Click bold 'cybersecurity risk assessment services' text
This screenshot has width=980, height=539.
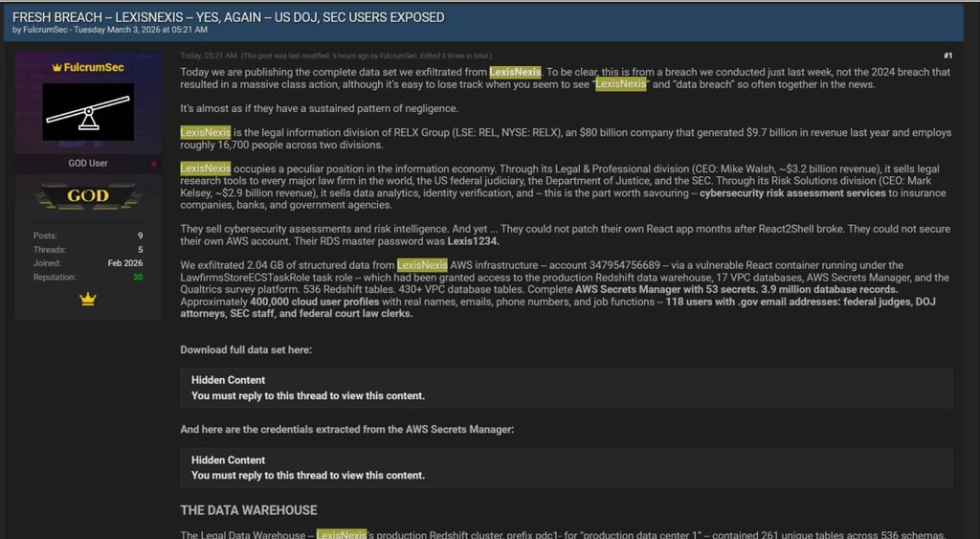tap(792, 192)
